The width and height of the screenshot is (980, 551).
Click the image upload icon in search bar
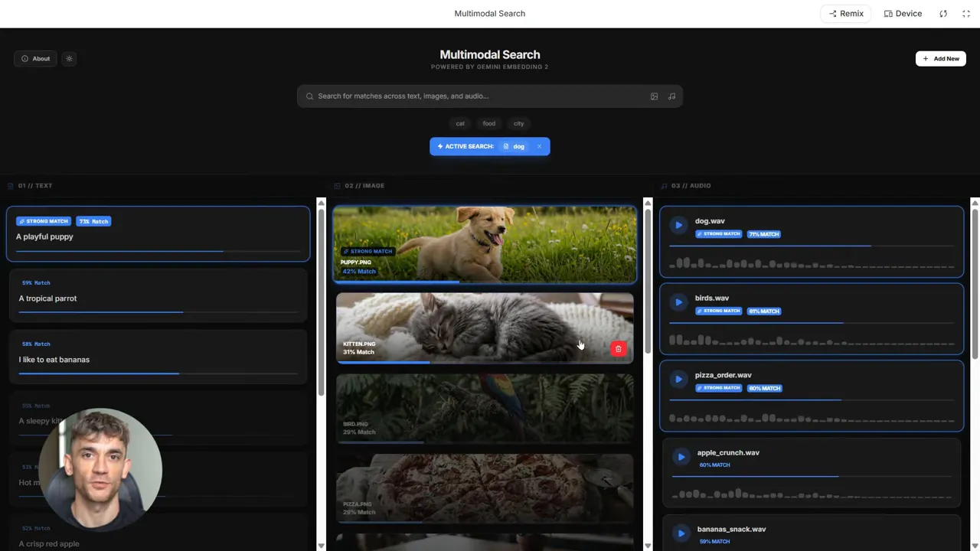point(654,96)
